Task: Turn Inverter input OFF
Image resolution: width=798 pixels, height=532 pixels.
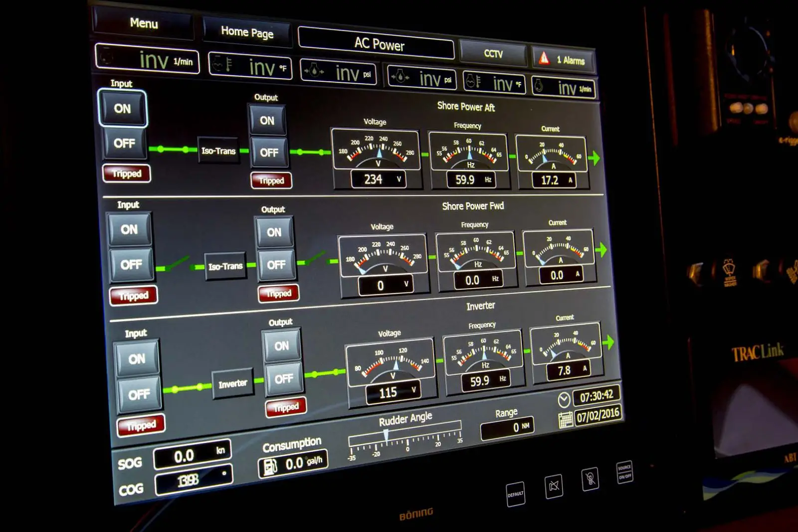Action: (x=139, y=395)
